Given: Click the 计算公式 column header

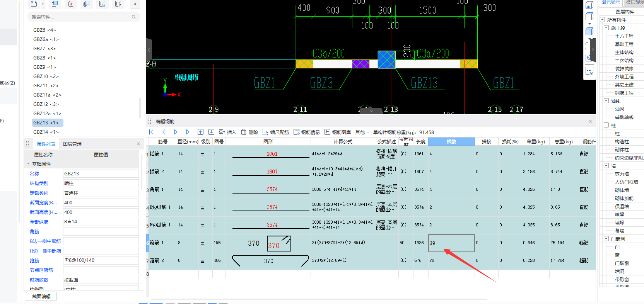Looking at the screenshot, I should click(x=343, y=142).
